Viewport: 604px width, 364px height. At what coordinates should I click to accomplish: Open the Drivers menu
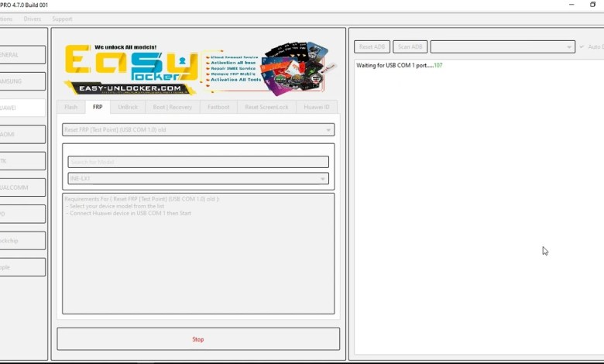tap(33, 19)
